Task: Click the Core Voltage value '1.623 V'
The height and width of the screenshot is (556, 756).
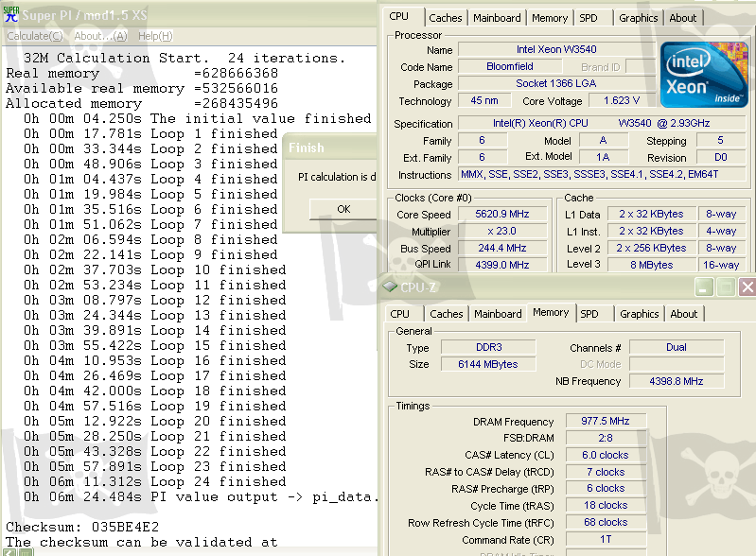Action: pyautogui.click(x=622, y=100)
